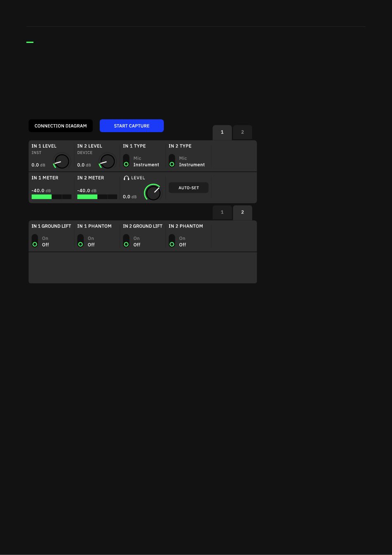Click the IN 1 LEVEL knob
This screenshot has height=555, width=392.
pos(62,161)
